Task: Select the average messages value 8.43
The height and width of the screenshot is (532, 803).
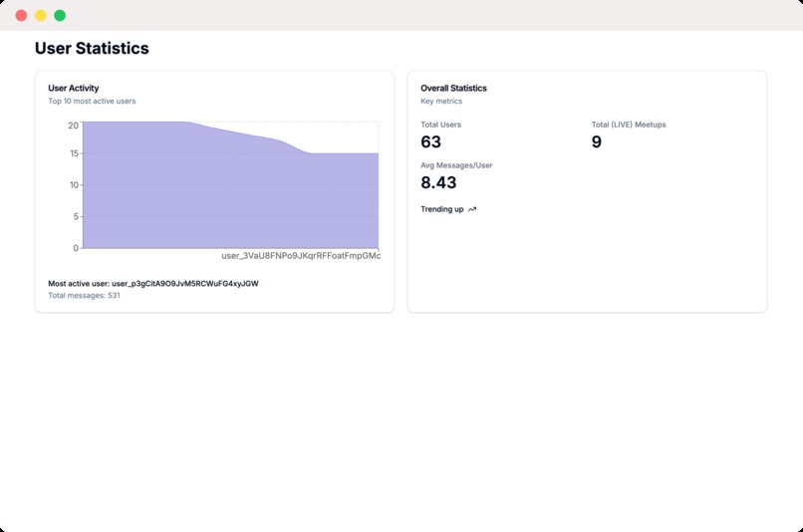Action: click(x=438, y=182)
